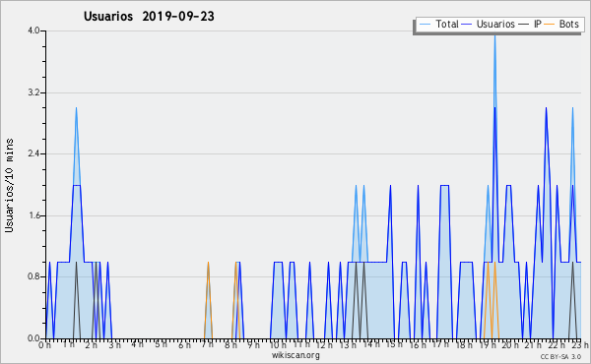The image size is (591, 364).
Task: Click the x-axis label '23 h'
Action: click(580, 345)
